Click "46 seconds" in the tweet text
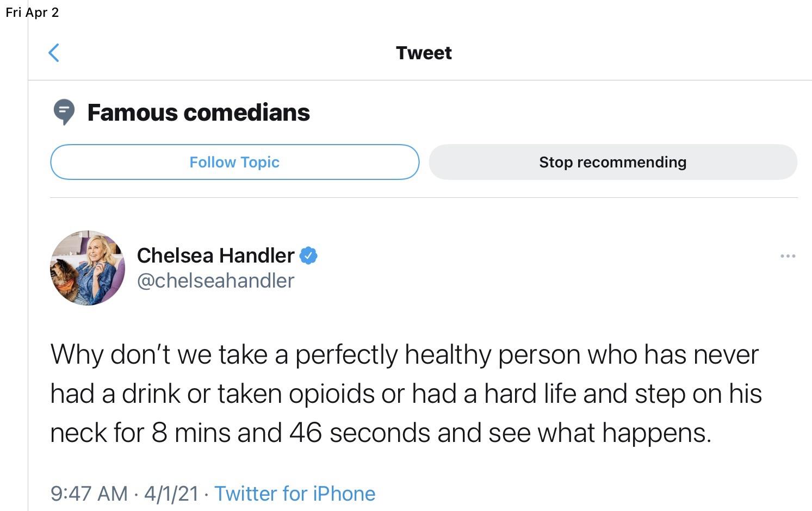The width and height of the screenshot is (812, 511). (359, 433)
